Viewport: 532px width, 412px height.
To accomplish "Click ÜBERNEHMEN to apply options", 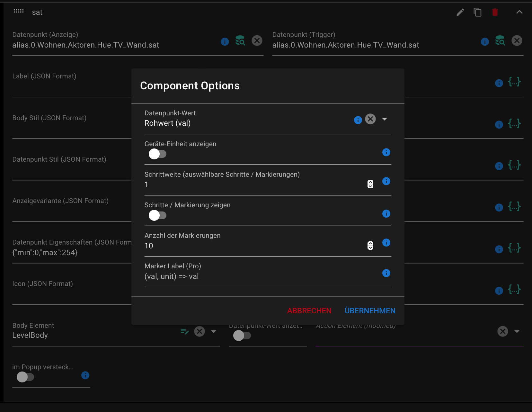I will 370,311.
